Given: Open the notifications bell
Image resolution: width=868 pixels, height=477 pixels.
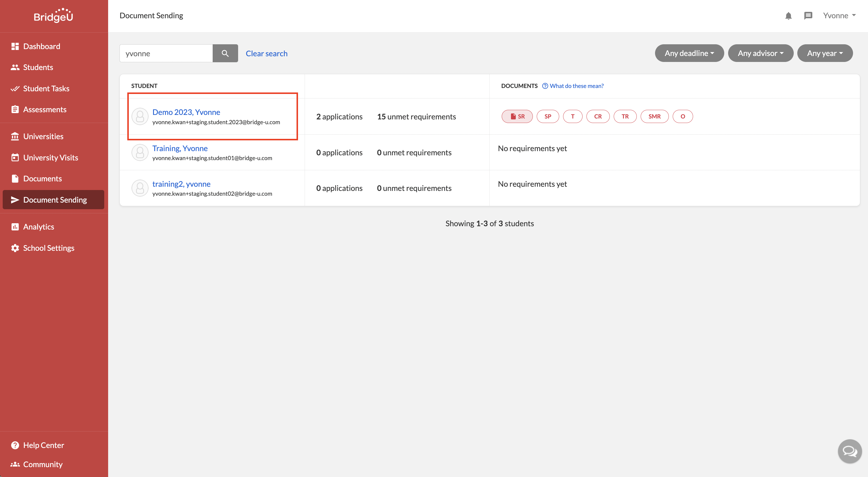Looking at the screenshot, I should click(788, 16).
